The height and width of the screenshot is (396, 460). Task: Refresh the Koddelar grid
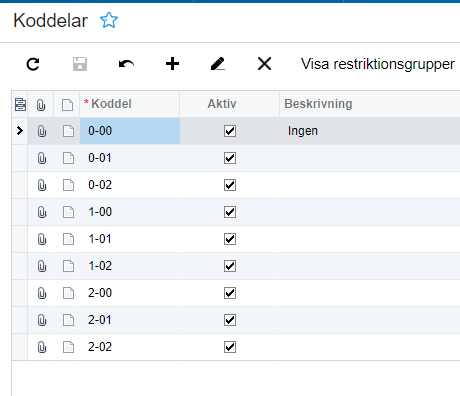(x=33, y=64)
